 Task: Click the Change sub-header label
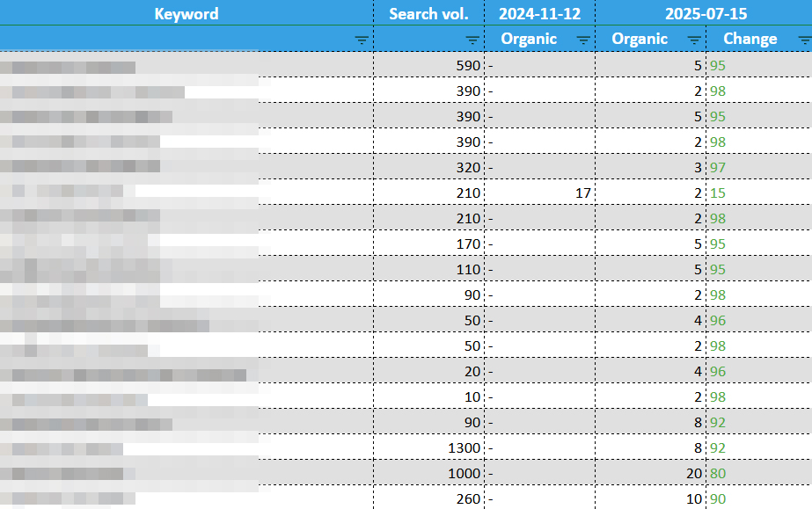click(750, 39)
